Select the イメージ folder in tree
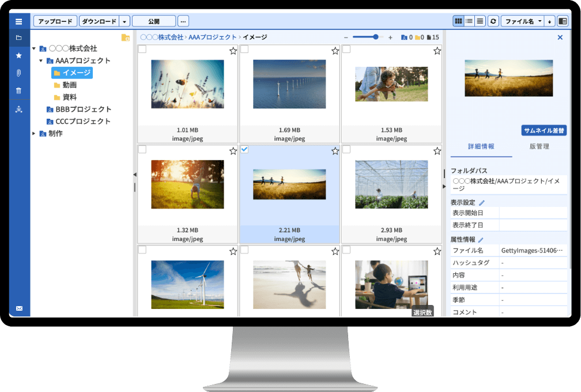 pos(72,73)
